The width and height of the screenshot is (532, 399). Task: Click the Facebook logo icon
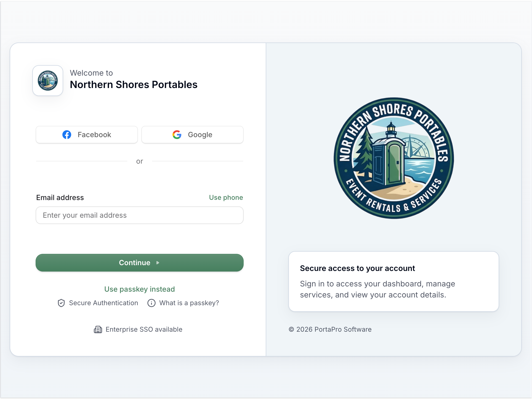click(x=67, y=135)
